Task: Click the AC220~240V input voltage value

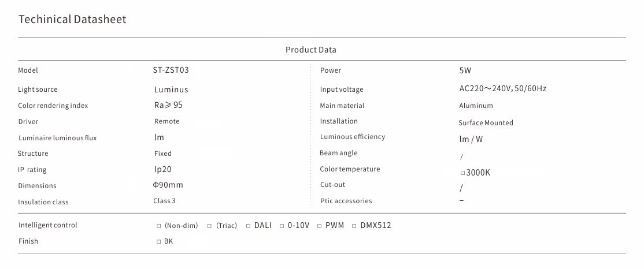Action: click(502, 89)
